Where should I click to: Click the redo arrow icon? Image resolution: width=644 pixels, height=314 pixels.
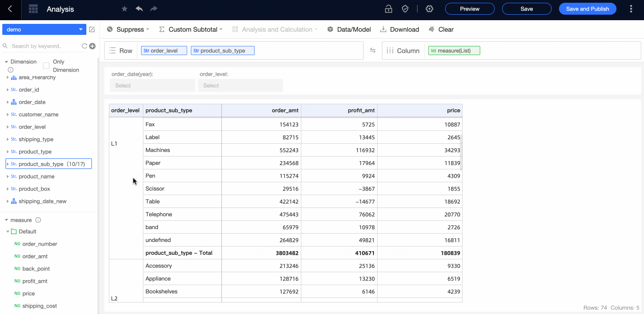click(x=154, y=9)
